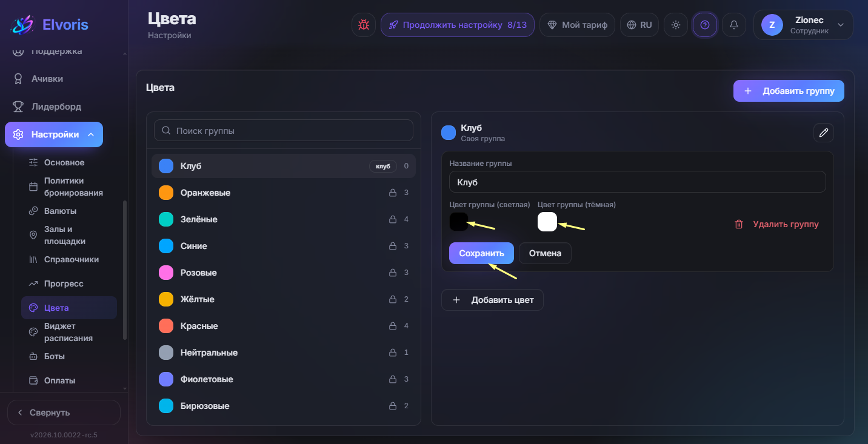
Task: Click the Elvoris logo icon
Action: (x=22, y=25)
